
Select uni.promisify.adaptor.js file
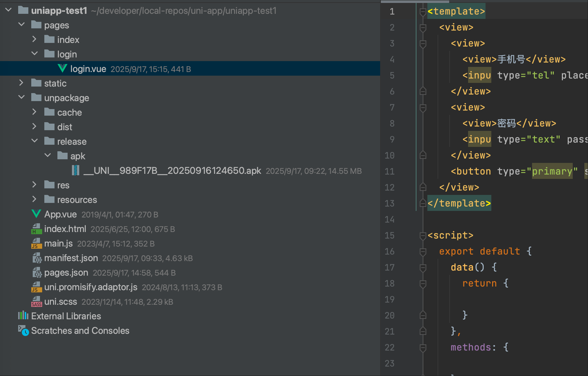[90, 287]
